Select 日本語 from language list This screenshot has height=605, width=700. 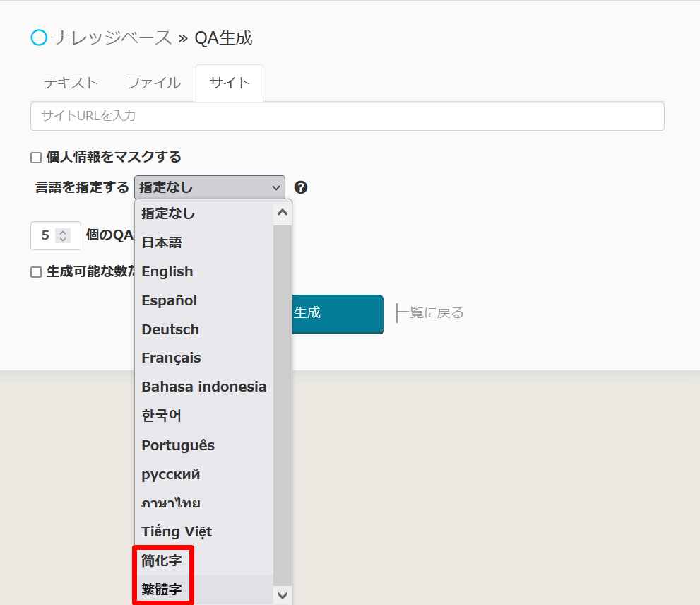coord(204,242)
